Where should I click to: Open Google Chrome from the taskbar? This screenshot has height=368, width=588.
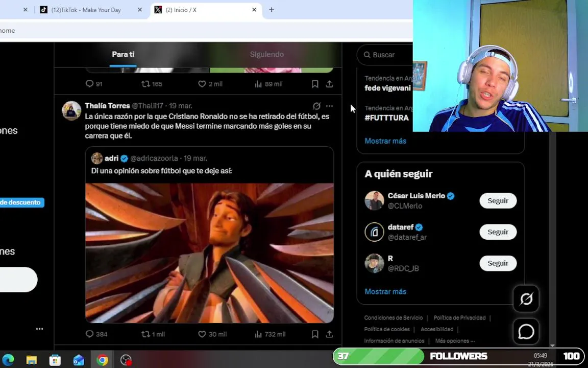(x=102, y=360)
